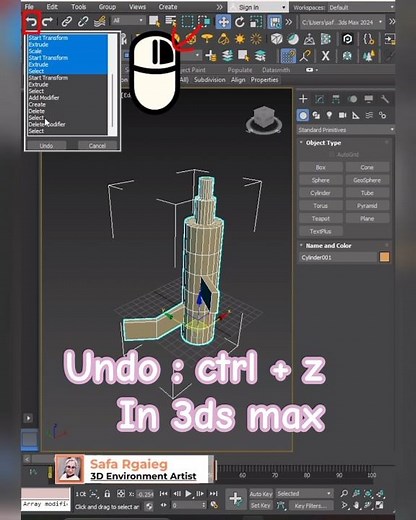
Task: Select the Systems category icon
Action: tap(382, 115)
